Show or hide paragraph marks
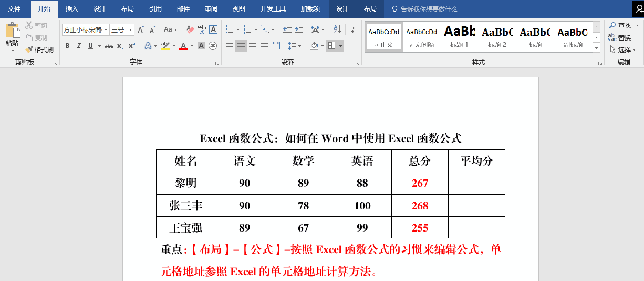 (x=354, y=30)
